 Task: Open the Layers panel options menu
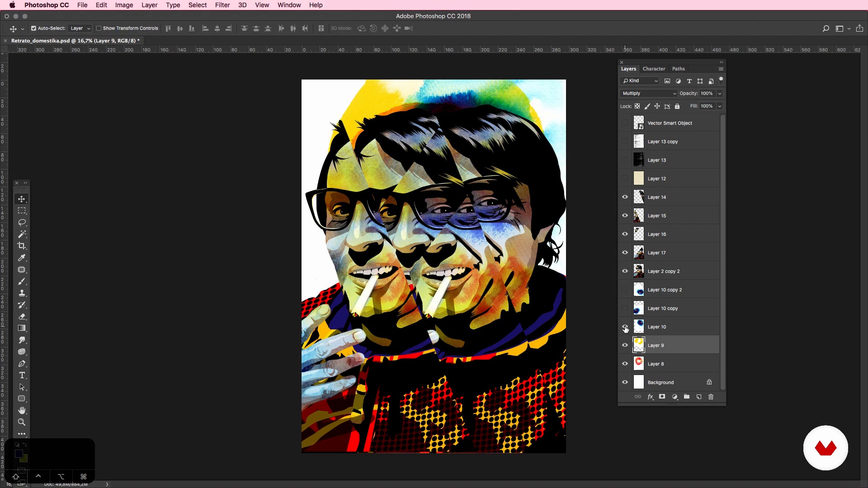click(x=721, y=69)
